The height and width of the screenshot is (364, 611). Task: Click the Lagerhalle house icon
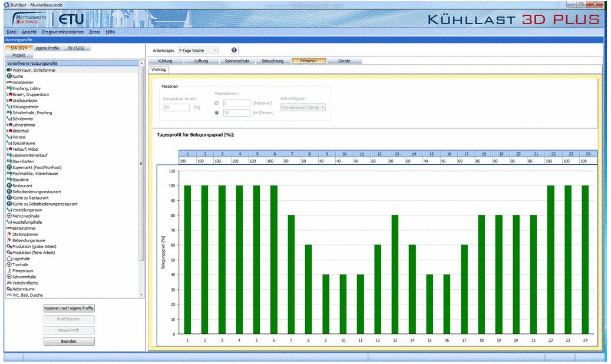pyautogui.click(x=9, y=259)
